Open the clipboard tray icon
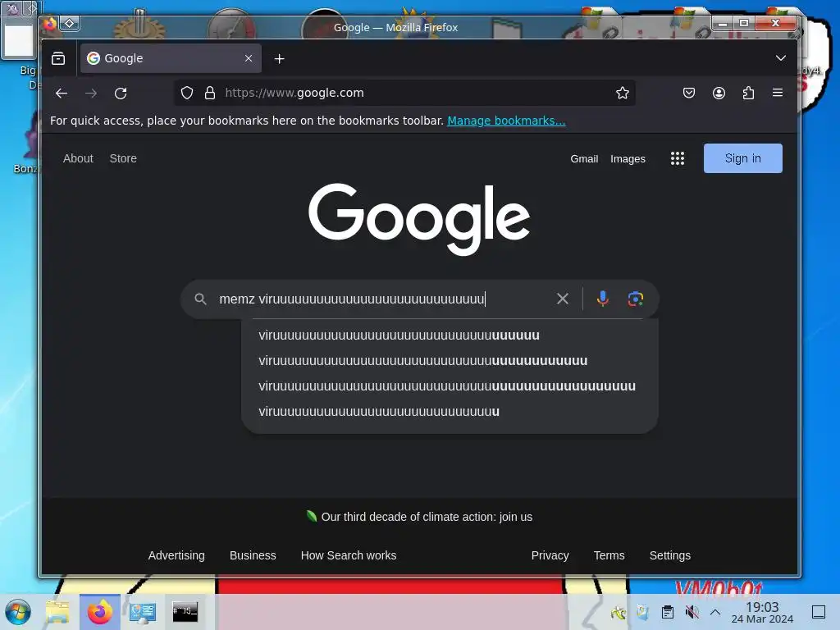Screen dimensions: 840x630 coord(668,612)
